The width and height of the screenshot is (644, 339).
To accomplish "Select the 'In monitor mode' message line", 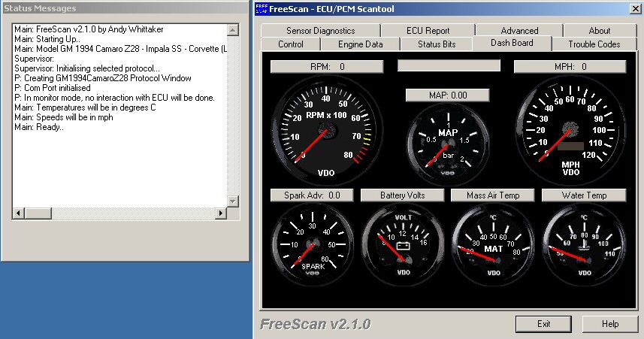I will [114, 98].
